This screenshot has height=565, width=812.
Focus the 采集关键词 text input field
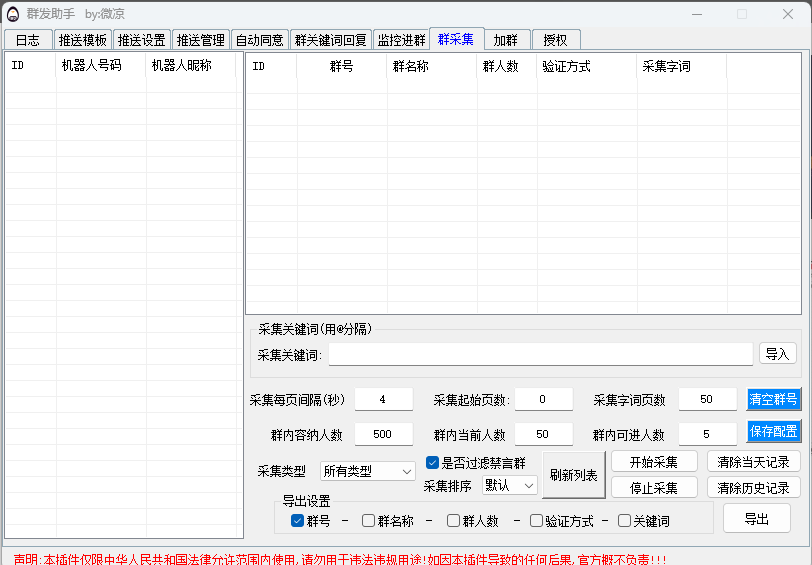(x=540, y=354)
